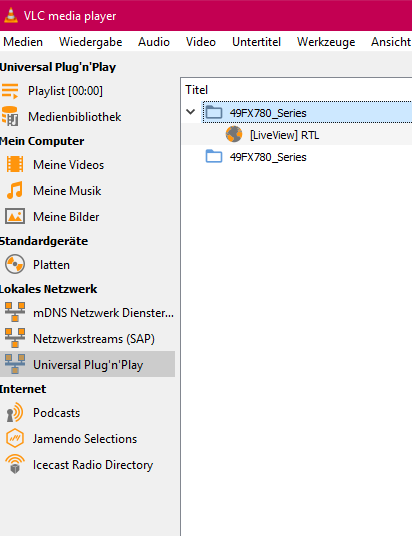Viewport: 412px width, 536px height.
Task: Click the Netzwerkstreams (SAP) network icon
Action: point(15,338)
